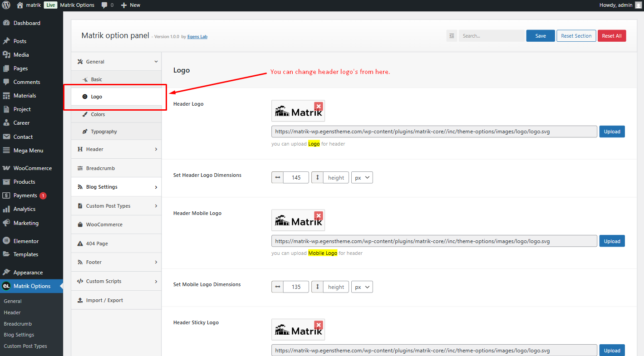Focus the options Search field
Screen dimensions: 644x356
492,36
